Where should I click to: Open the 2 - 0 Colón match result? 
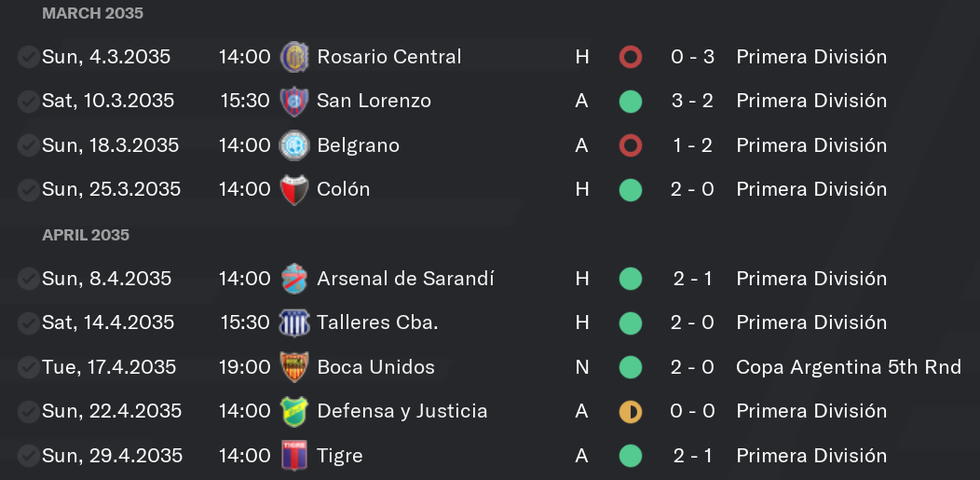(x=692, y=189)
